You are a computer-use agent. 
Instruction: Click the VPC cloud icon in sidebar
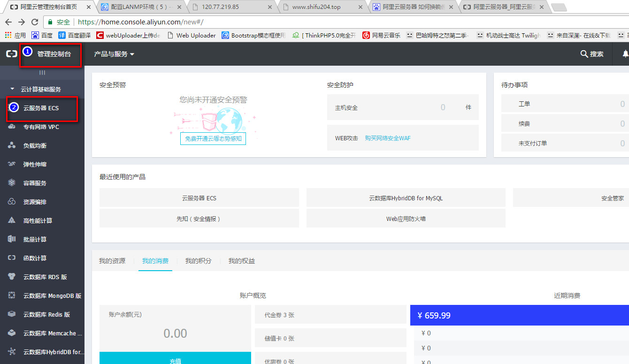(12, 127)
